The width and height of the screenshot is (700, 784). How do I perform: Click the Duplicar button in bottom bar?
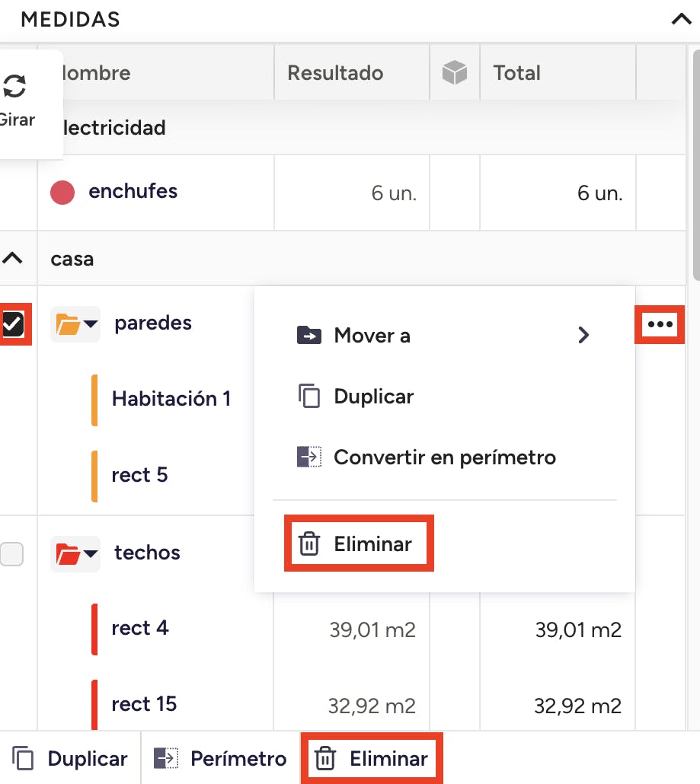tap(70, 758)
